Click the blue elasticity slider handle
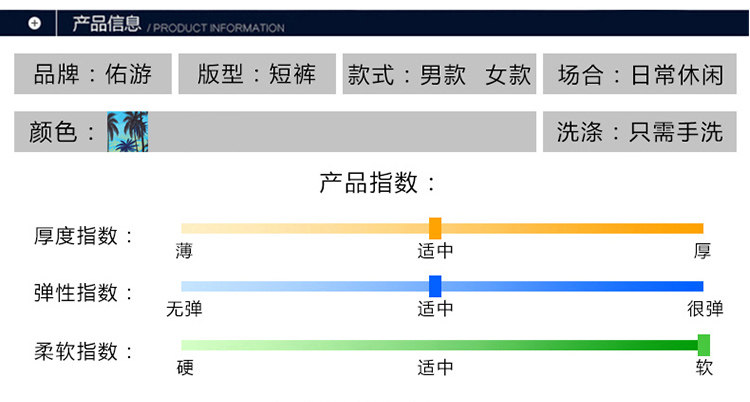Image resolution: width=750 pixels, height=402 pixels. tap(435, 286)
